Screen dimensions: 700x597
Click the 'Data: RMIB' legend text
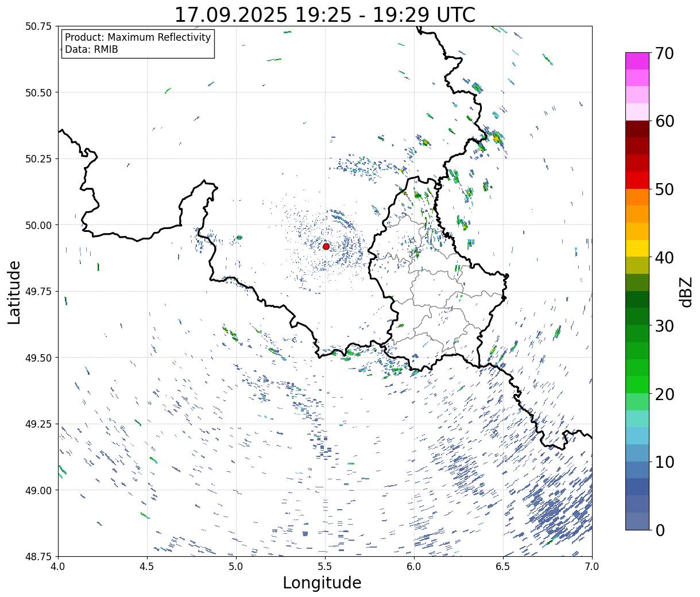[91, 50]
